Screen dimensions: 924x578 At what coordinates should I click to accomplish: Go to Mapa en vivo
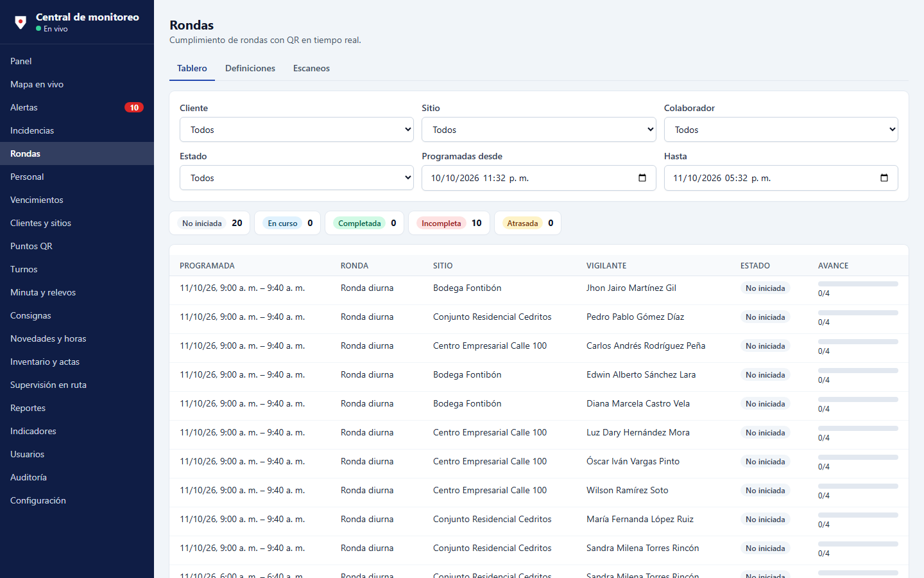(77, 84)
